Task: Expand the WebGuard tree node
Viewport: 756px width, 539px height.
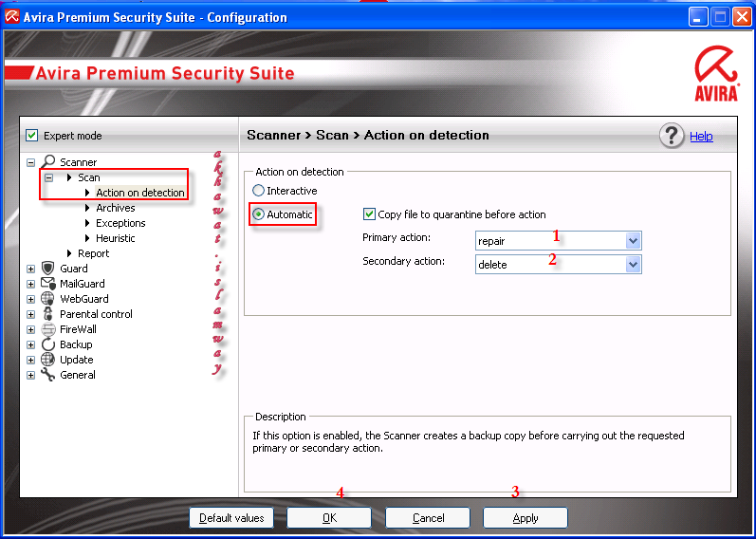Action: pos(31,299)
